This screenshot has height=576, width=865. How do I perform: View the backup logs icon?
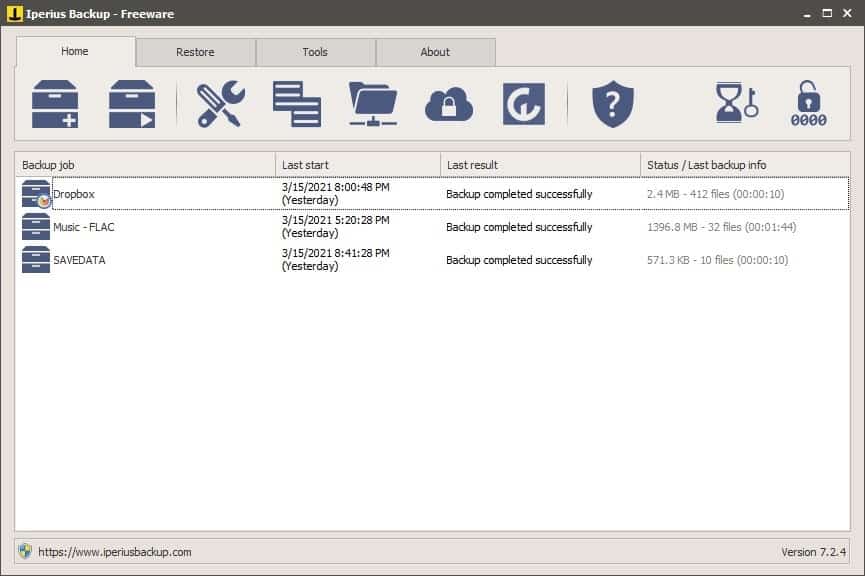tap(295, 100)
